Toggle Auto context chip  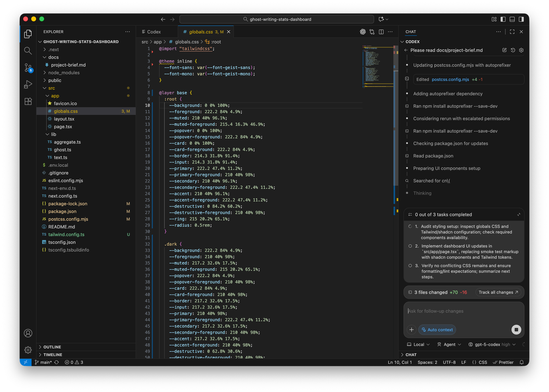437,330
